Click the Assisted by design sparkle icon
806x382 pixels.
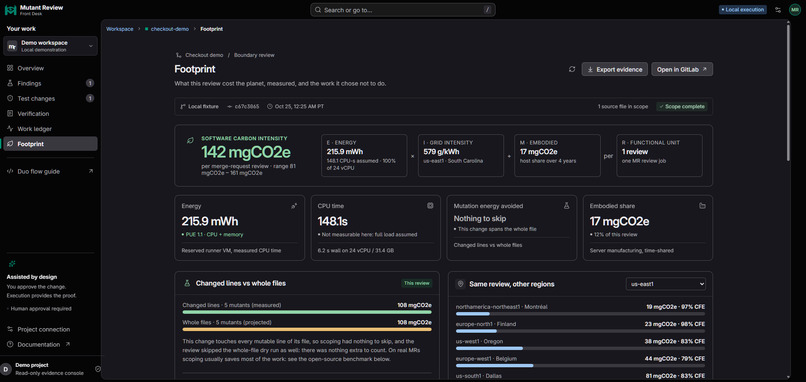pyautogui.click(x=12, y=264)
